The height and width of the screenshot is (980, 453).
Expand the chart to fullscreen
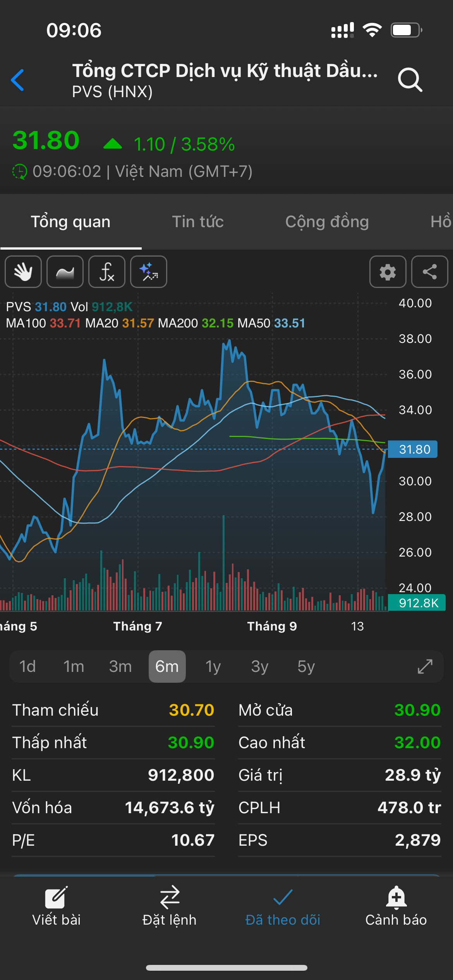coord(425,666)
